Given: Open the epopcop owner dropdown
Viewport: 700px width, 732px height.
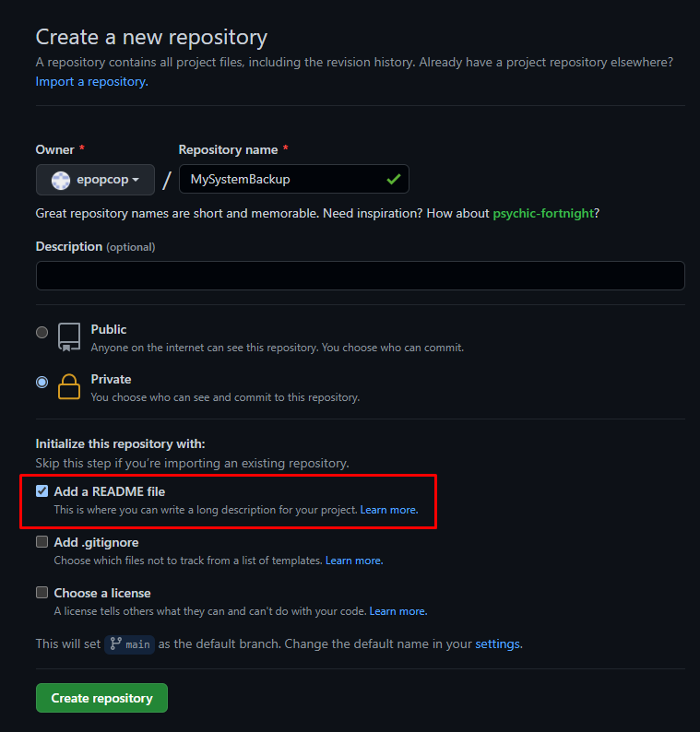Looking at the screenshot, I should (x=95, y=180).
